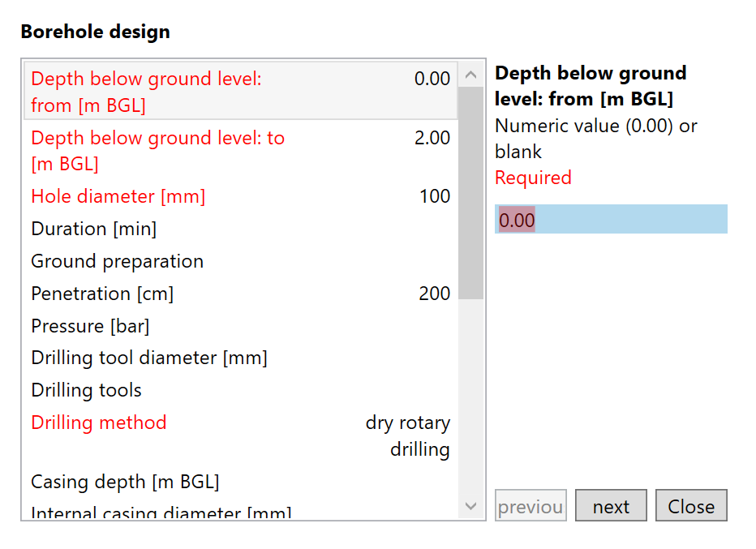756x549 pixels.
Task: Select 'Depth below ground level: to' row
Action: coord(240,151)
